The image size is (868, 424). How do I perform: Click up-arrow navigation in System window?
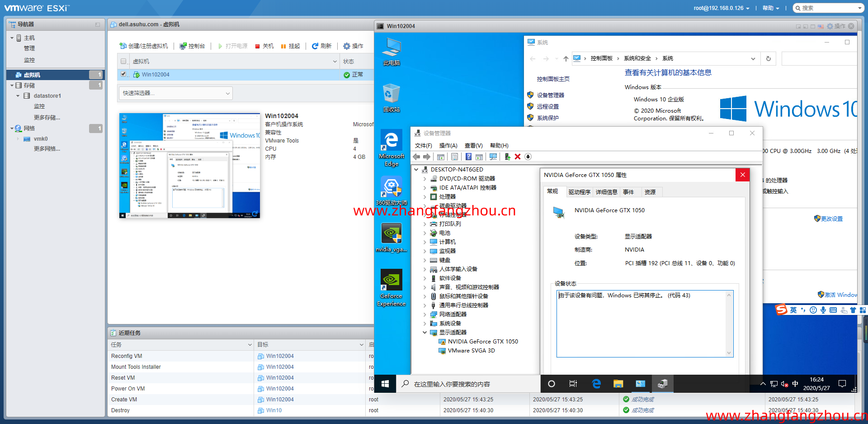click(566, 58)
